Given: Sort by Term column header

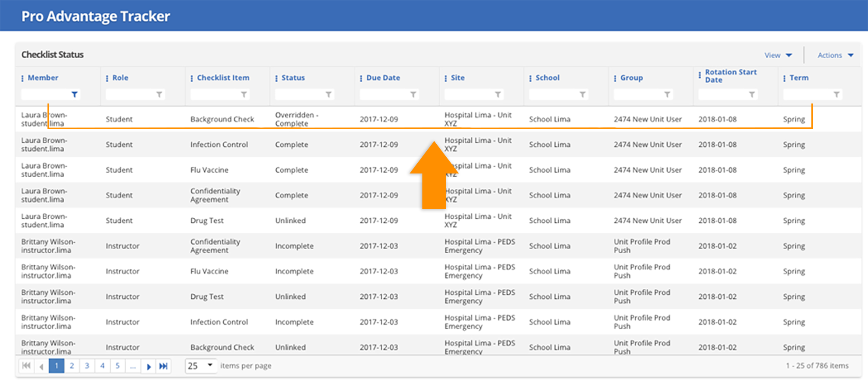Looking at the screenshot, I should click(x=799, y=78).
